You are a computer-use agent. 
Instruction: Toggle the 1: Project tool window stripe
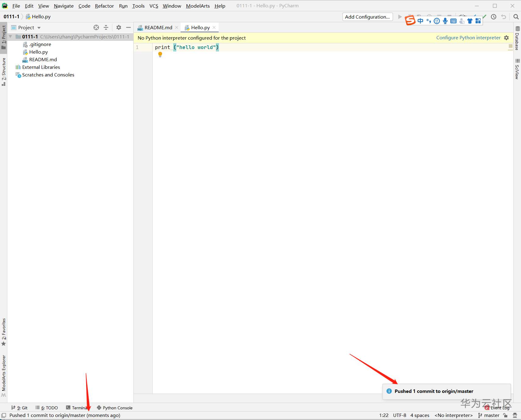(4, 37)
